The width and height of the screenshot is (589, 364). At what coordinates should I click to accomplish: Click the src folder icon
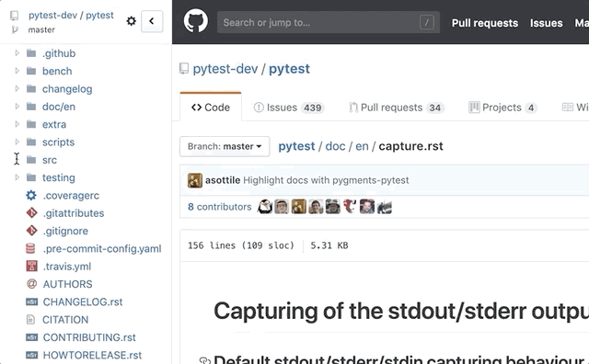click(31, 160)
